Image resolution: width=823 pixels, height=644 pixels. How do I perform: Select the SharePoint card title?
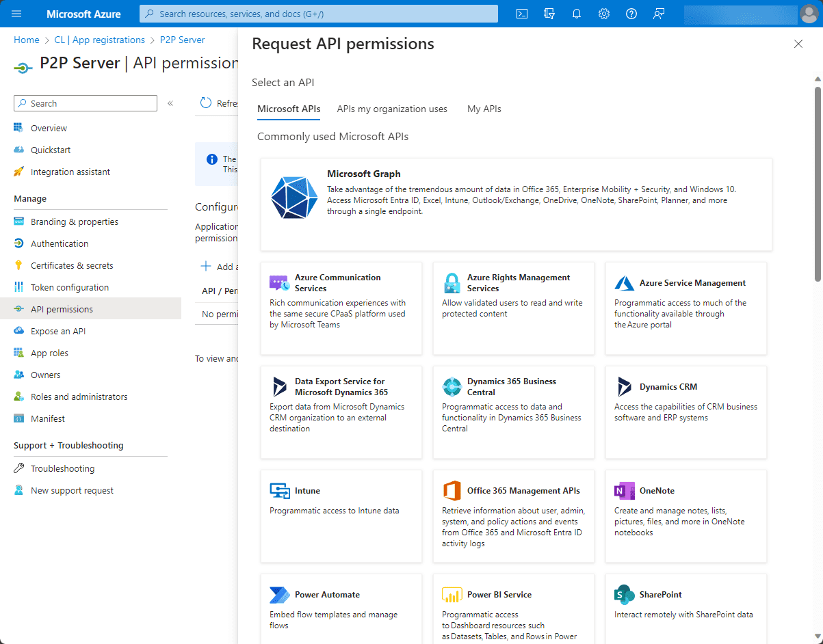tap(661, 595)
